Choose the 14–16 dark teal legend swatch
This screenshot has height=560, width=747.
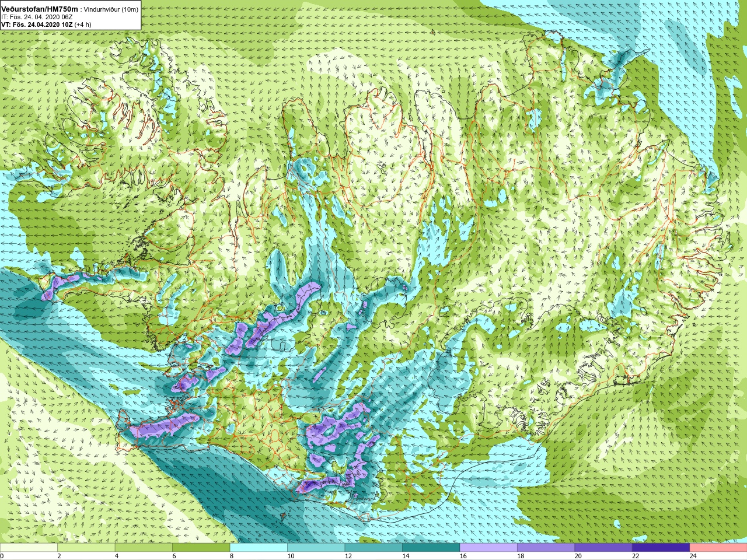(431, 548)
